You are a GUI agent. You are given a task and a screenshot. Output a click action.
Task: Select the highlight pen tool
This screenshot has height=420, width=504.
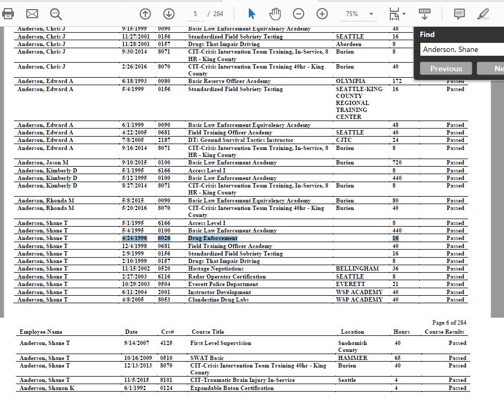[483, 14]
